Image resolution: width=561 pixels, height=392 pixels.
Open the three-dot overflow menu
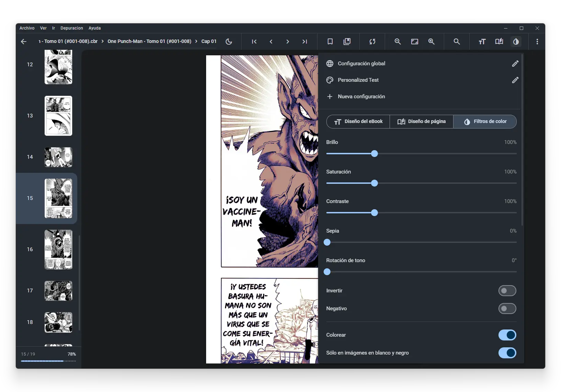(x=538, y=42)
